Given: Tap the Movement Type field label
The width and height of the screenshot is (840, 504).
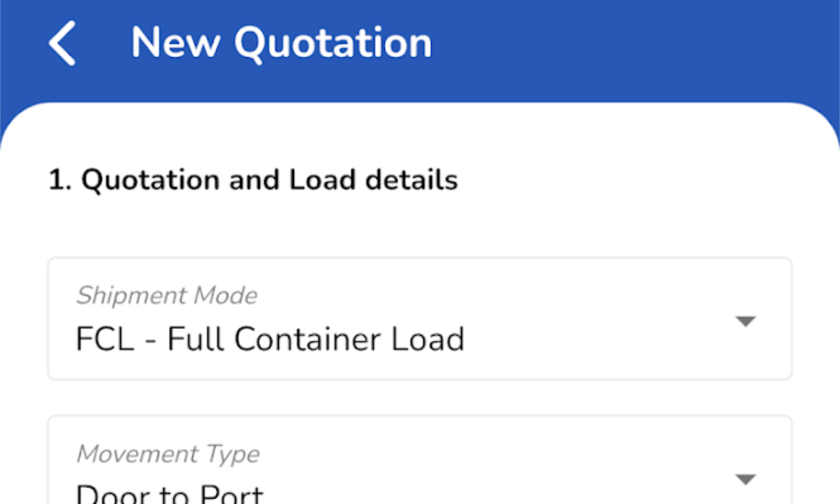Looking at the screenshot, I should click(x=167, y=454).
